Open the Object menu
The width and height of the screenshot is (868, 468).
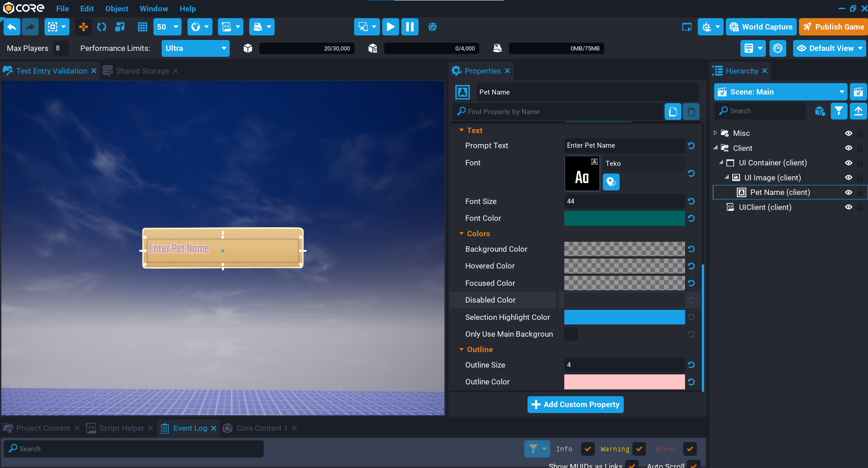(117, 9)
